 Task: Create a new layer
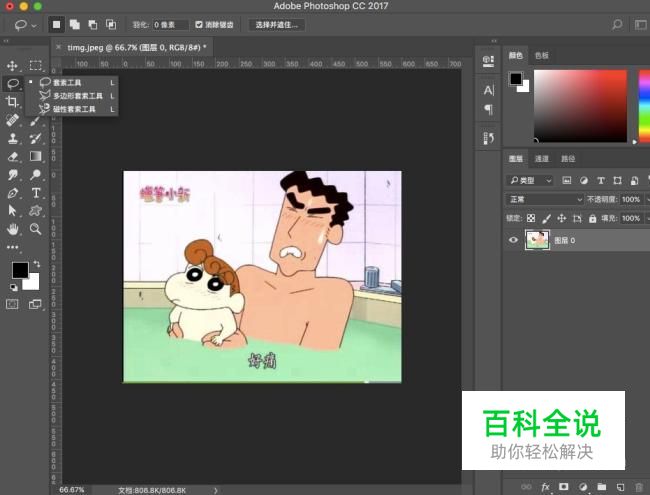point(620,487)
